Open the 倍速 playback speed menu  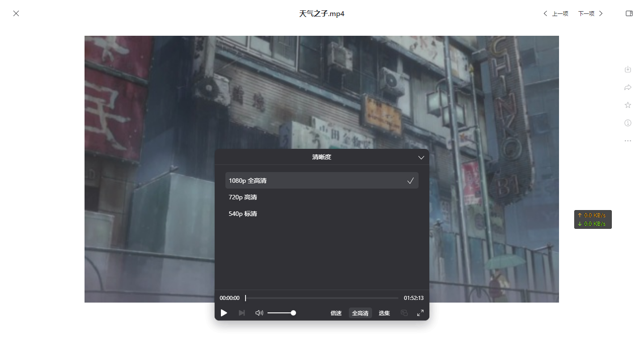[x=336, y=313]
